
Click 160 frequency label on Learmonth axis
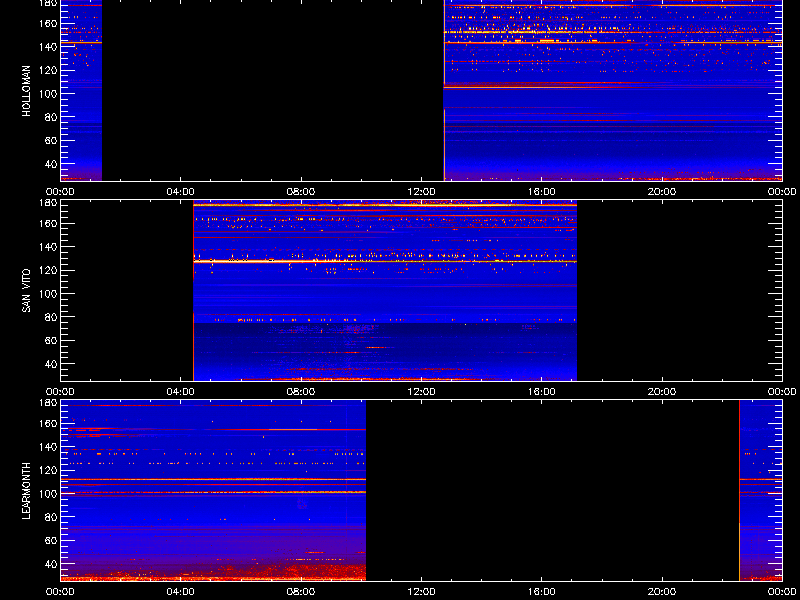point(47,423)
